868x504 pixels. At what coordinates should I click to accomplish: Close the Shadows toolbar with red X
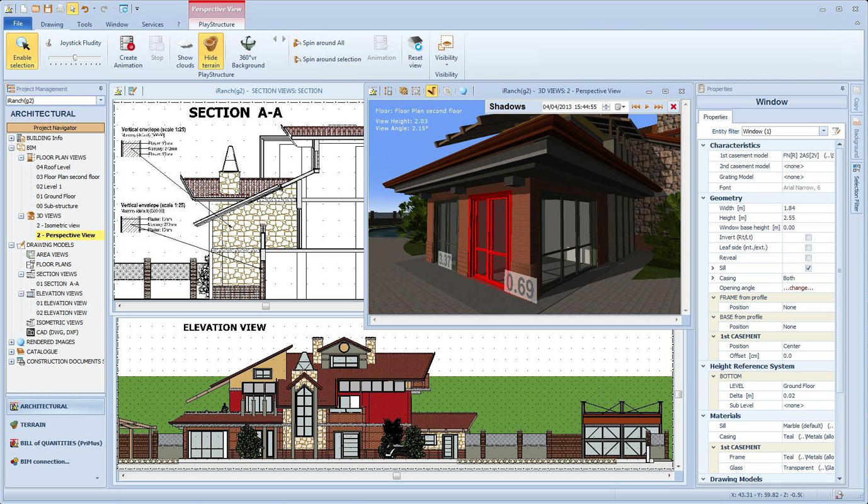point(673,106)
